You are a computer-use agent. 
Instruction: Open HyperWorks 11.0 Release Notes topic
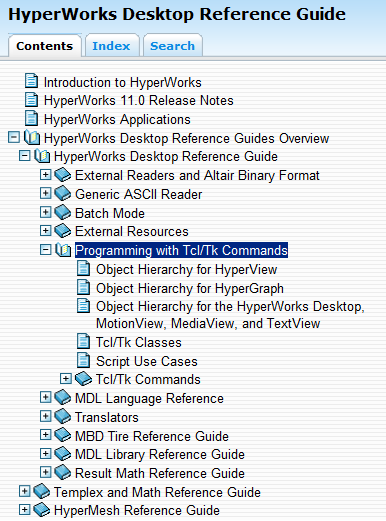139,100
